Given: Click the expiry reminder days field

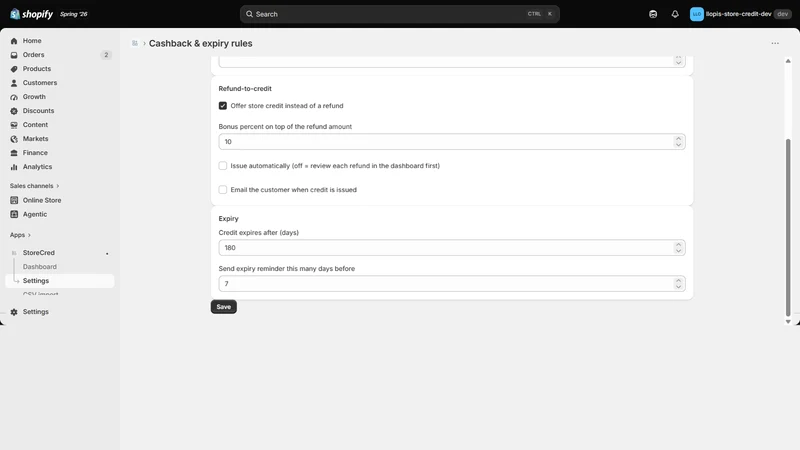Looking at the screenshot, I should coord(452,284).
